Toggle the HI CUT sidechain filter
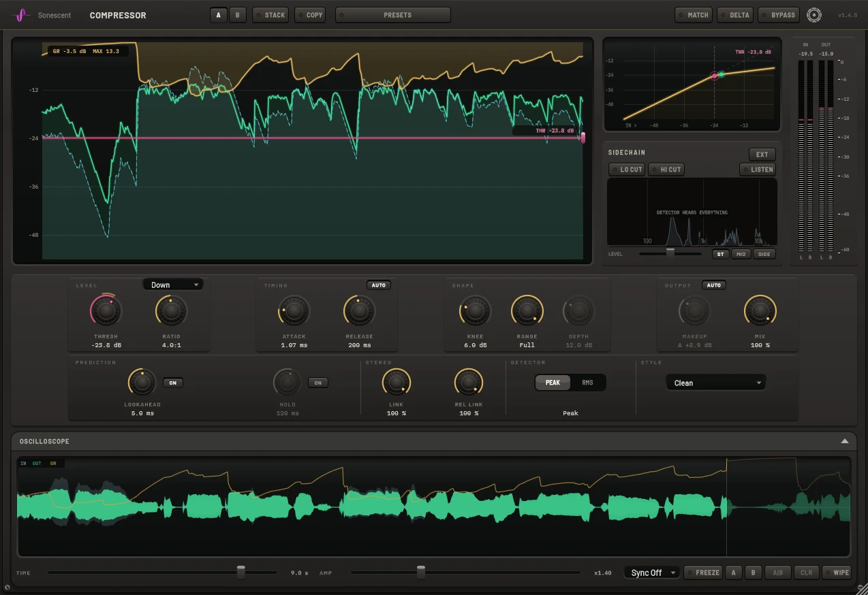The height and width of the screenshot is (595, 868). [666, 170]
